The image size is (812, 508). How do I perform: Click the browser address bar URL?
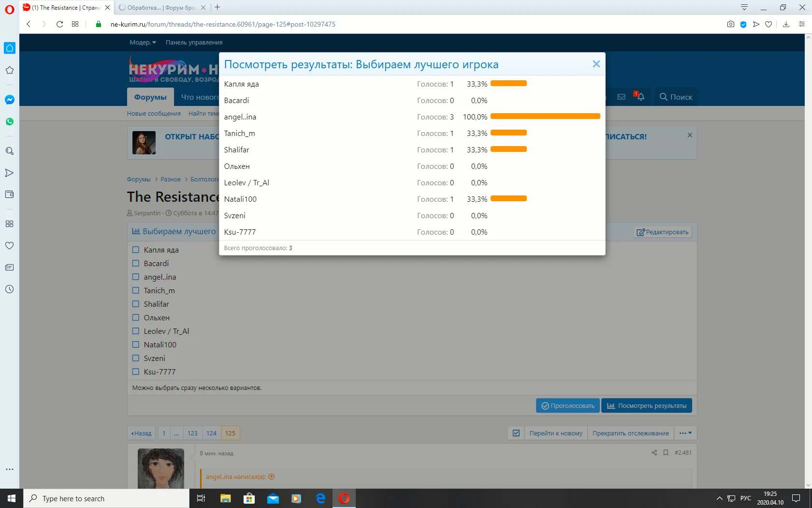tap(223, 24)
